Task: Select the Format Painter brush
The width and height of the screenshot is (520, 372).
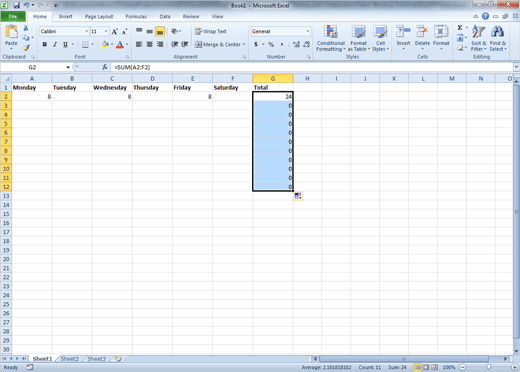Action: (x=26, y=48)
